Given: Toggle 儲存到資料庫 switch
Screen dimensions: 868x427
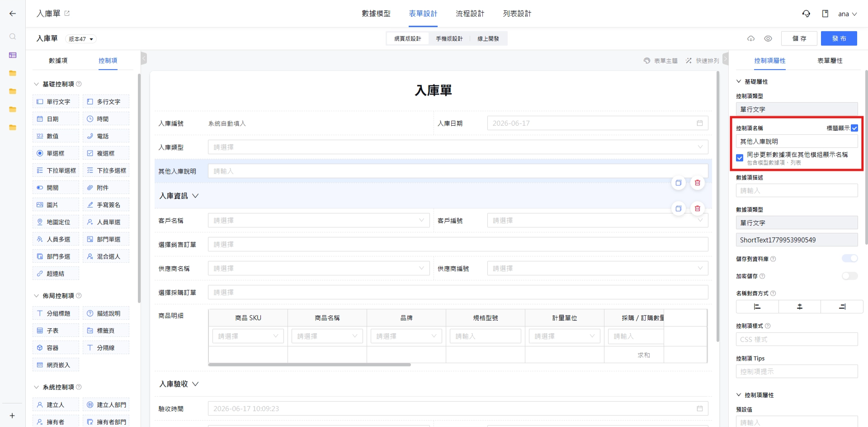Looking at the screenshot, I should tap(850, 258).
